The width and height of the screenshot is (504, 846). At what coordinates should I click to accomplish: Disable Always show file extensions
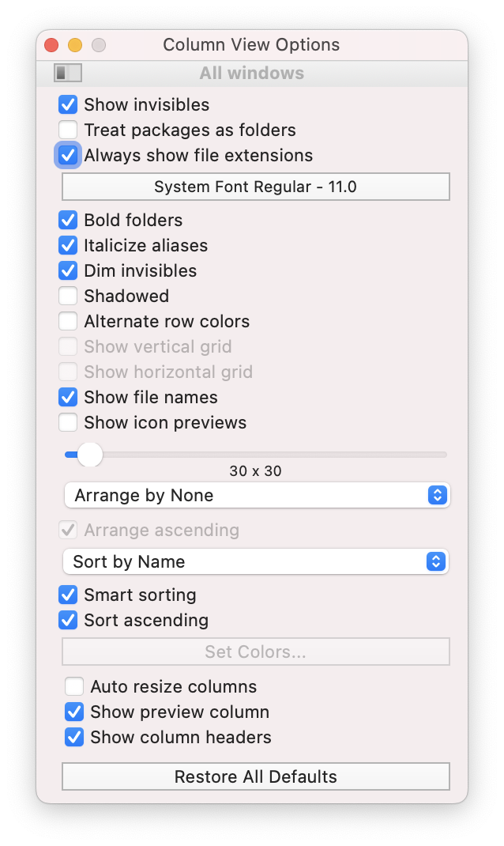coord(68,156)
